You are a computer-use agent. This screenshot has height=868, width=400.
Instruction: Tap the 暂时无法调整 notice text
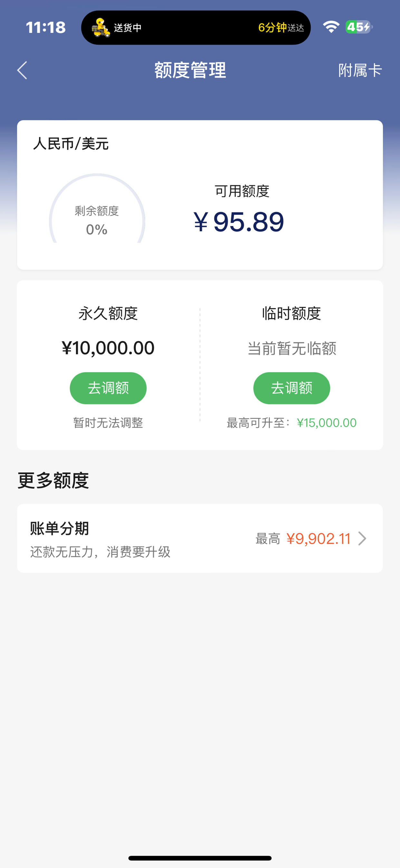point(108,423)
